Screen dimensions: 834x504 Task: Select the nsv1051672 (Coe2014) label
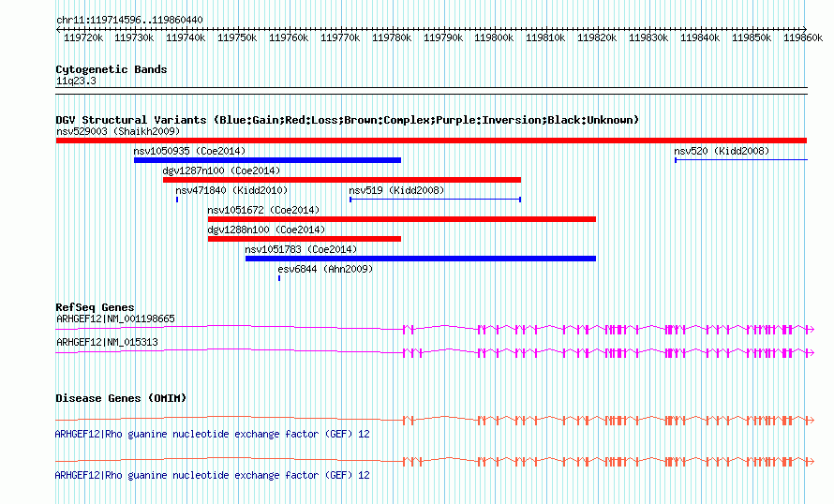263,210
